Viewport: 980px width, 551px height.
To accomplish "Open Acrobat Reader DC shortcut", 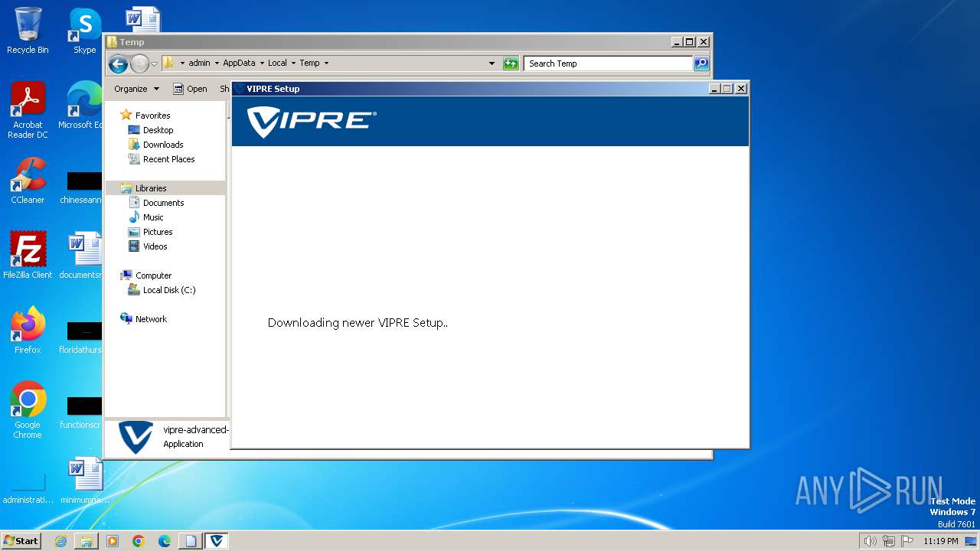I will click(x=28, y=110).
